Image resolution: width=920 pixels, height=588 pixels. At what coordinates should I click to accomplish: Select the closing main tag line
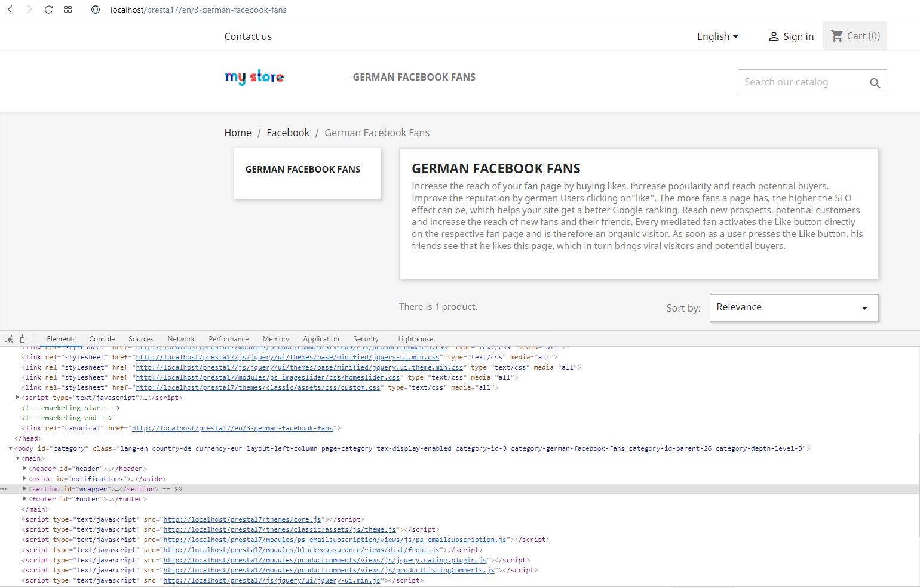click(35, 509)
